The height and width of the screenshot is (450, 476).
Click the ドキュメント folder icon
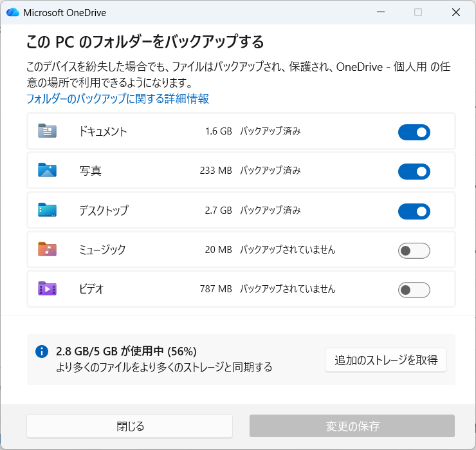coord(47,131)
